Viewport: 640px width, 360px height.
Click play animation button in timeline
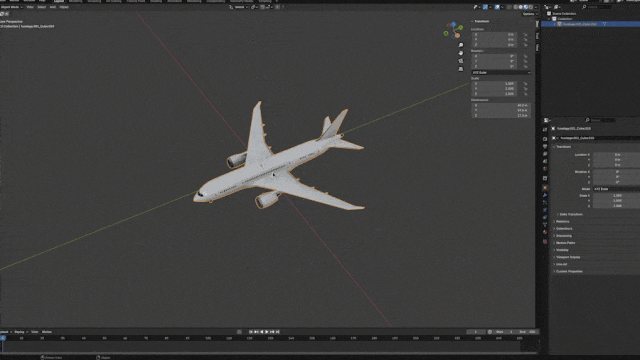267,332
